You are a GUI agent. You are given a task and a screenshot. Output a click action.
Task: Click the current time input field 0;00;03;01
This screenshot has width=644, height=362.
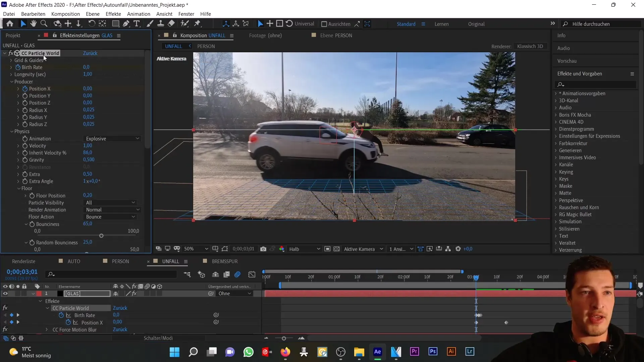click(22, 272)
